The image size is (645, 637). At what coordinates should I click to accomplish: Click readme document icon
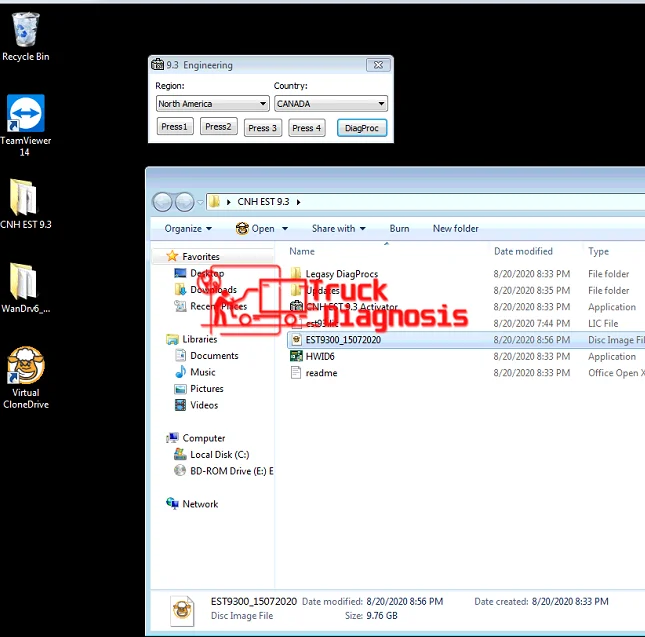tap(296, 373)
